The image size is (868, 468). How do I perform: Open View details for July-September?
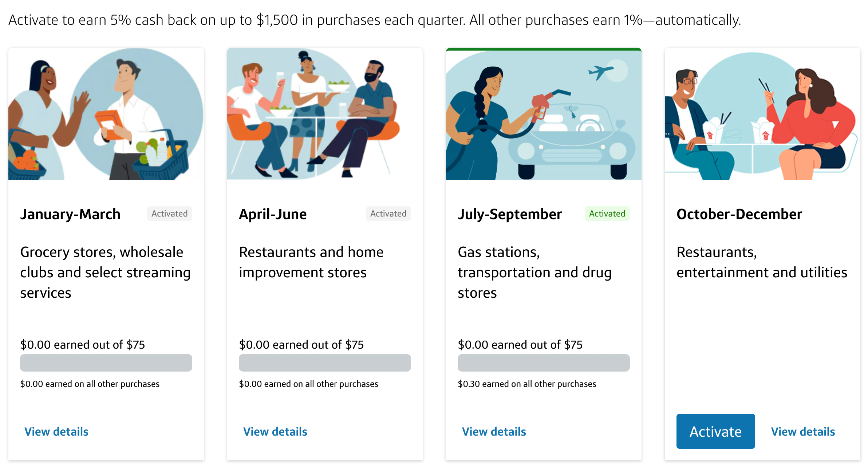tap(494, 432)
